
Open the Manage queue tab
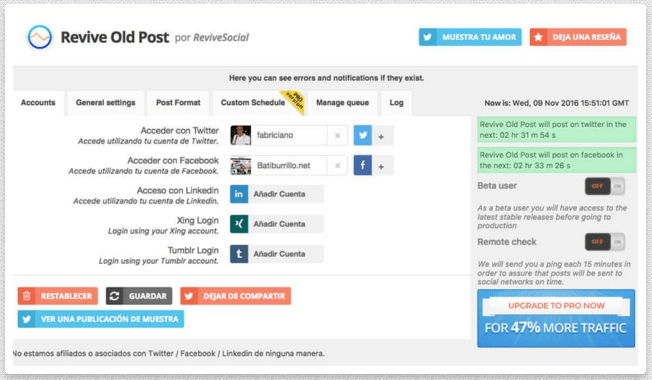(x=342, y=103)
